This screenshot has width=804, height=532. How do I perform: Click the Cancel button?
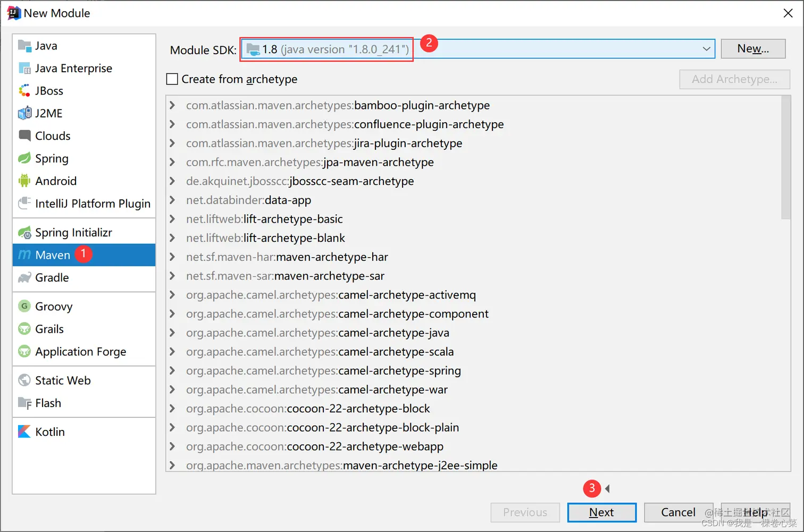pos(678,512)
